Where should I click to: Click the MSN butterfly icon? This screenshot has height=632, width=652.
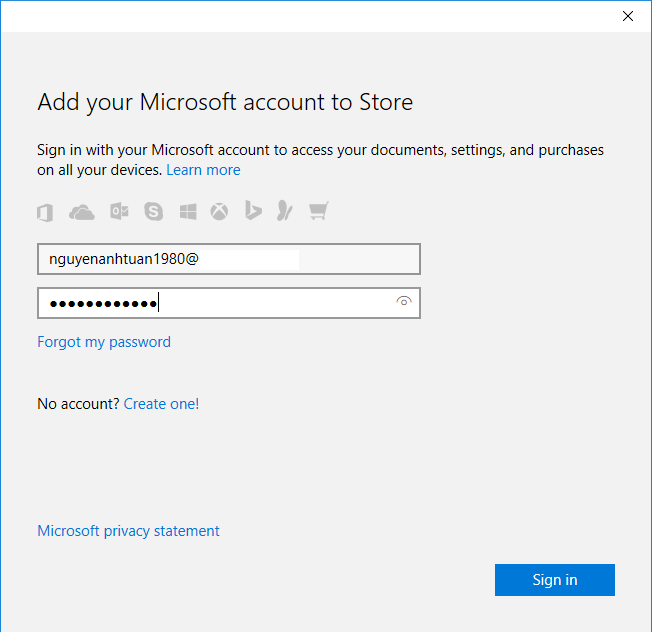[x=285, y=211]
